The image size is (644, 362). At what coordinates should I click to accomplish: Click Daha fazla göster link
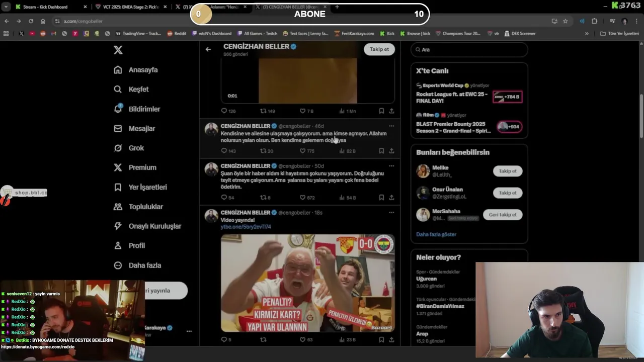pyautogui.click(x=436, y=234)
